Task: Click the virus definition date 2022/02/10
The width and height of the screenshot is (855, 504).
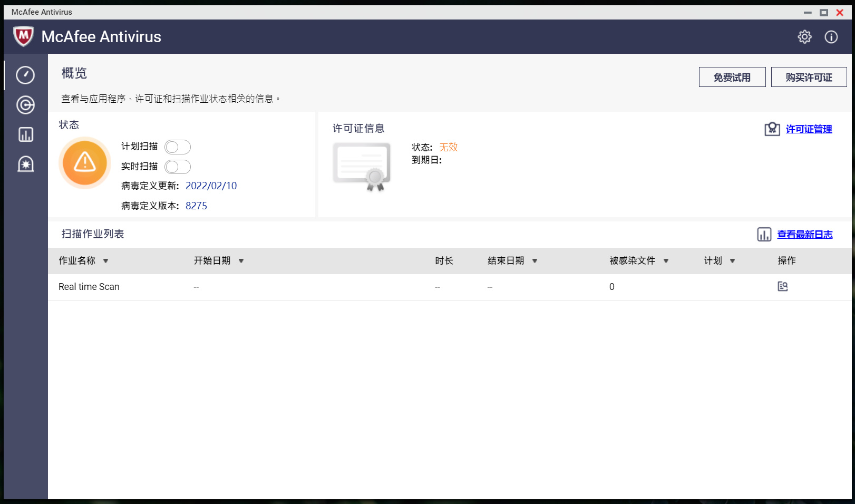Action: tap(211, 186)
